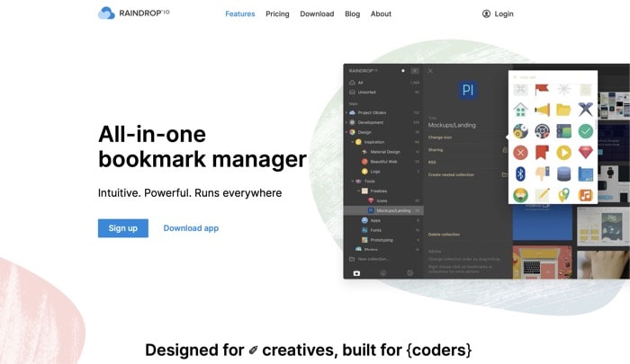Go to the Pricing page

[277, 13]
